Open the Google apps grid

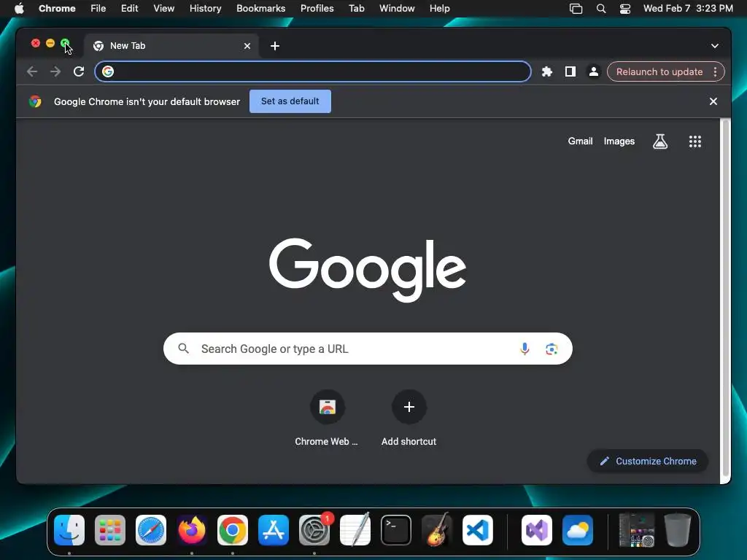[695, 141]
